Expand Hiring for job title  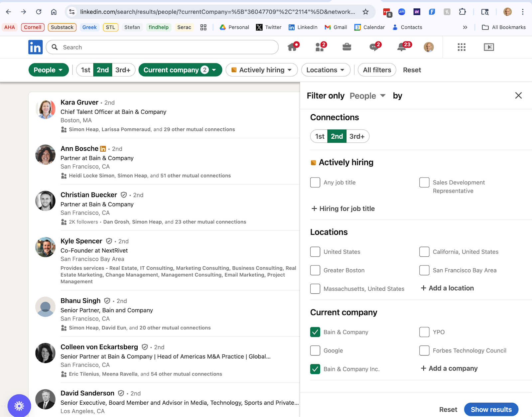343,208
